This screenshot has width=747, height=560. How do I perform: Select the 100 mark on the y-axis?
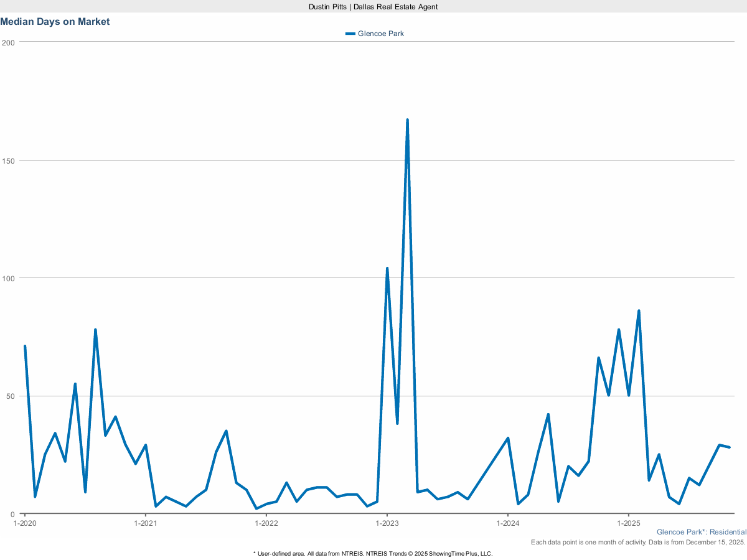[8, 279]
